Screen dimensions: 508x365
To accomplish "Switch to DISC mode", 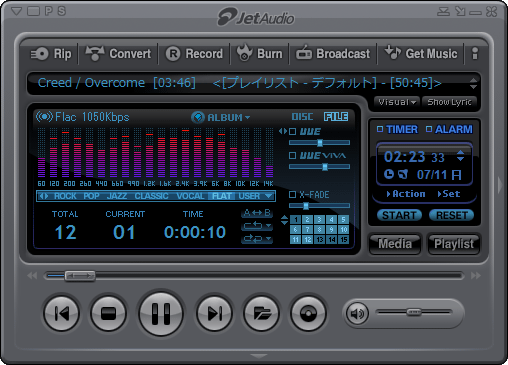I will (302, 117).
